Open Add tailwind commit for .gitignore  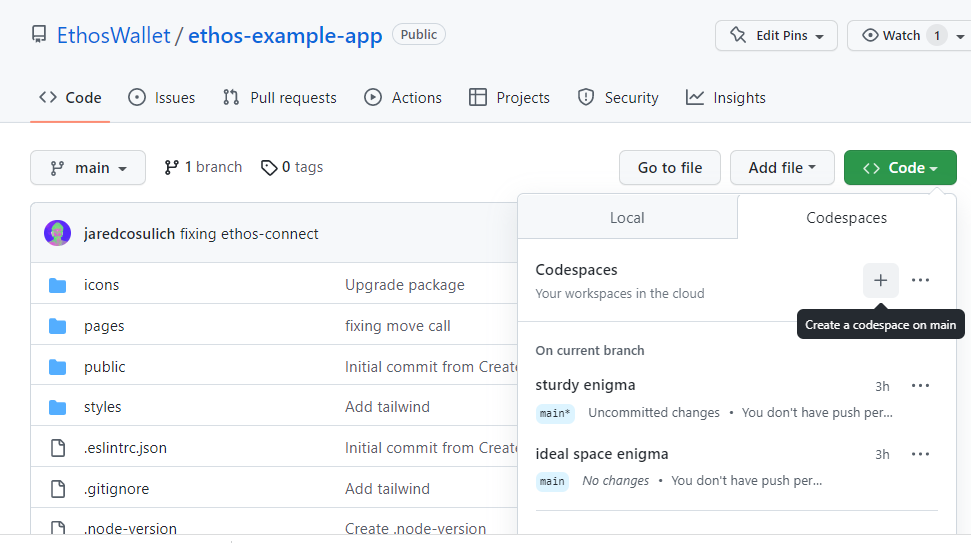click(x=387, y=489)
